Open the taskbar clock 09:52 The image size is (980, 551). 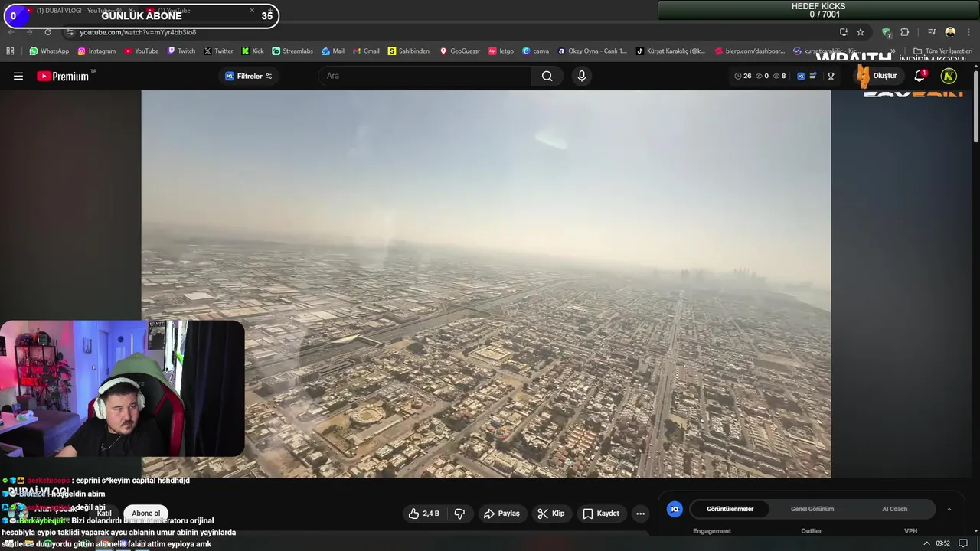(x=942, y=543)
